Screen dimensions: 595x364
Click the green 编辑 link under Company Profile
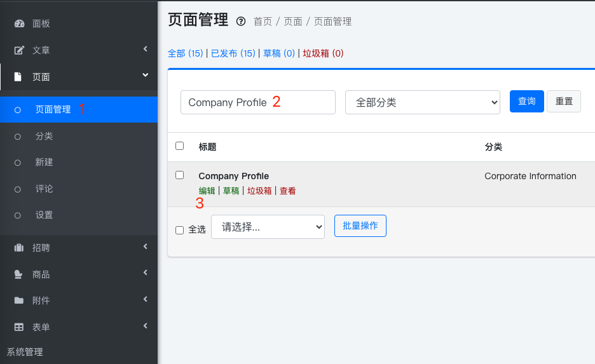[x=207, y=191]
